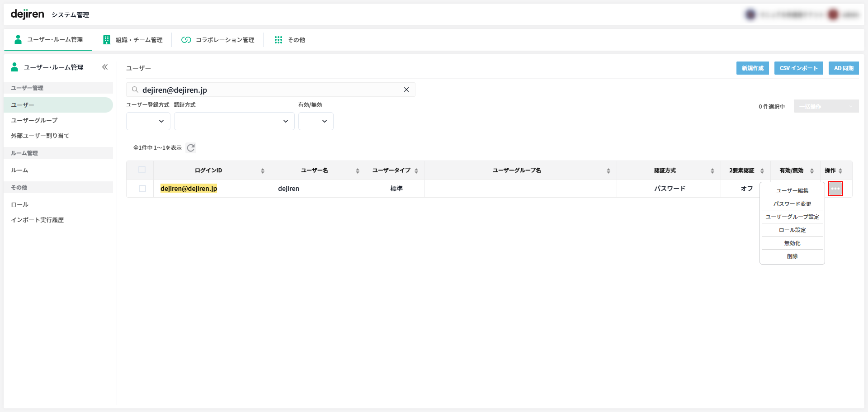This screenshot has width=868, height=412.
Task: Click the three-dot operations button
Action: [x=835, y=189]
